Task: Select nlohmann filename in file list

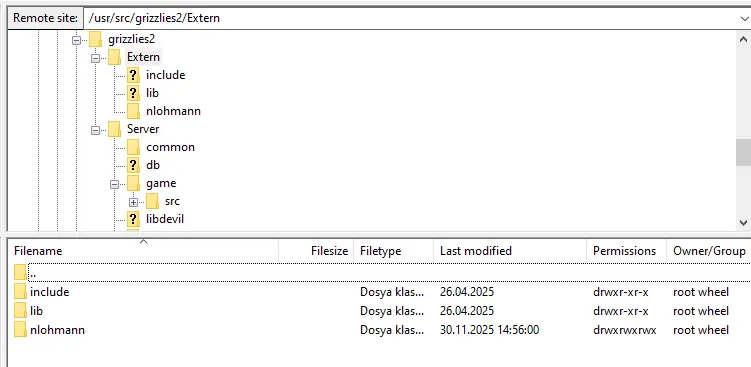Action: click(x=57, y=330)
